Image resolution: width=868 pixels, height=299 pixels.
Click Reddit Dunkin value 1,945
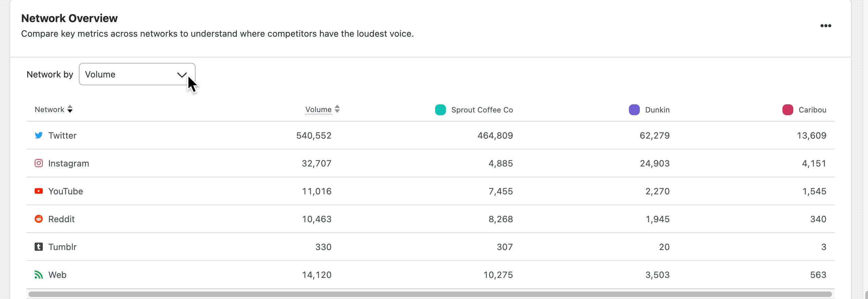[657, 219]
